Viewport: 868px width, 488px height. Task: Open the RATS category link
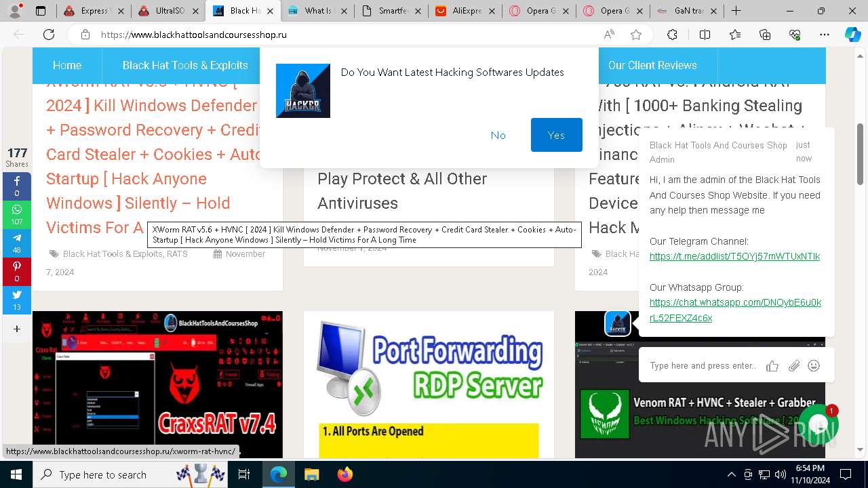tap(177, 253)
